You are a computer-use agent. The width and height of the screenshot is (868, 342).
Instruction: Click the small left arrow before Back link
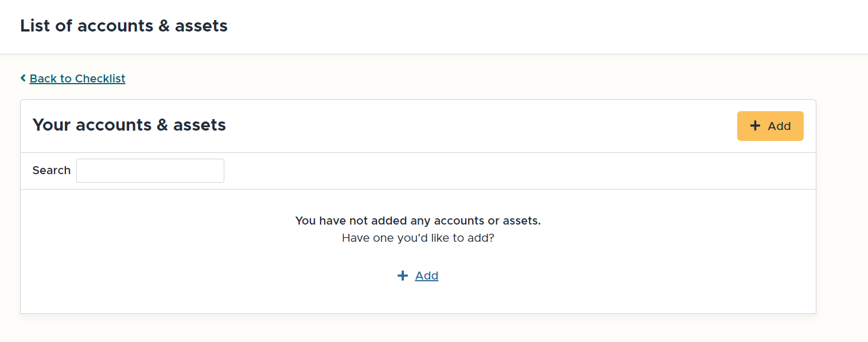23,78
